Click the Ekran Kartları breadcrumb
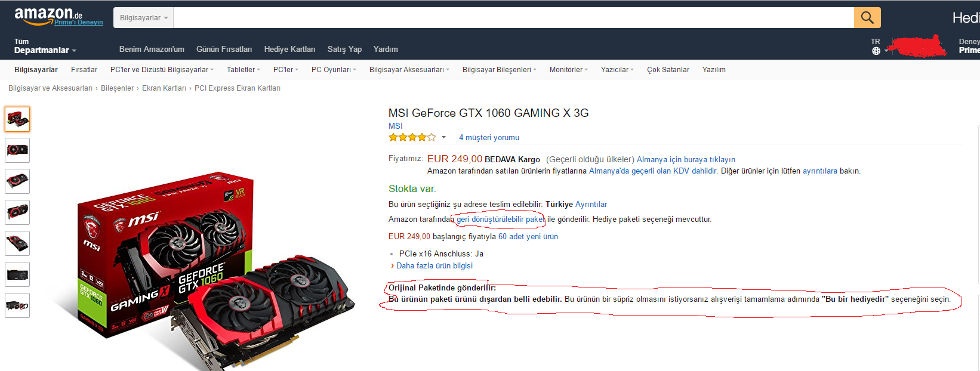This screenshot has height=371, width=980. 164,88
